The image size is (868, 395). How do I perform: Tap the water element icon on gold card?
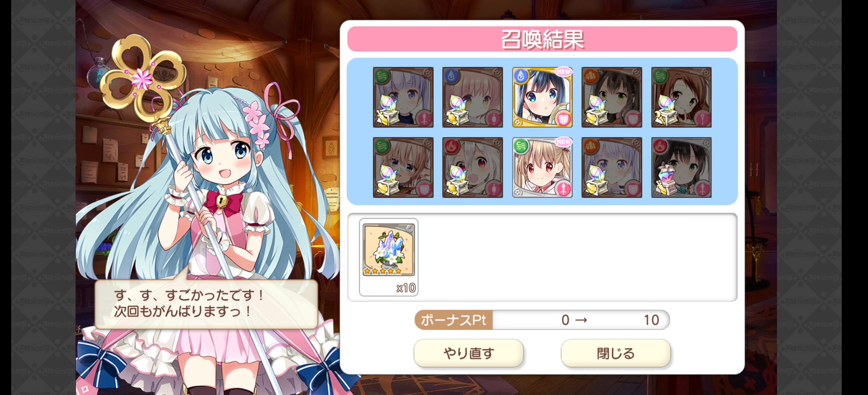pyautogui.click(x=521, y=76)
